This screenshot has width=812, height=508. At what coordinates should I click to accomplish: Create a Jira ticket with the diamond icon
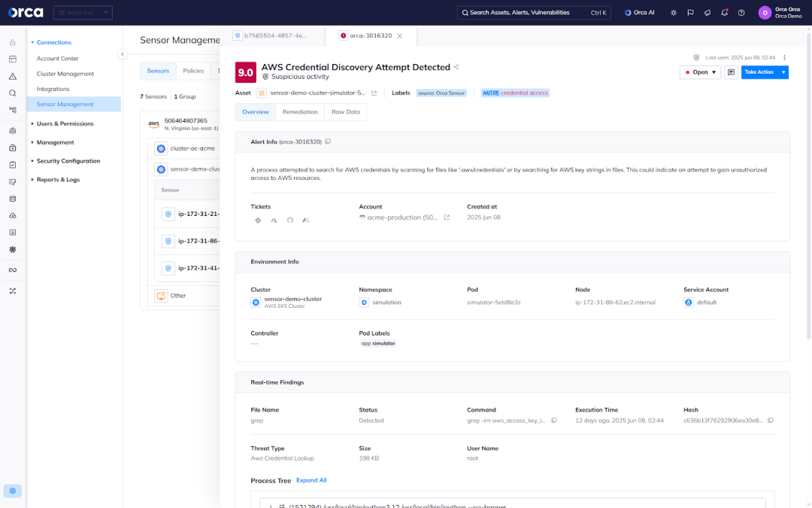[x=258, y=221]
